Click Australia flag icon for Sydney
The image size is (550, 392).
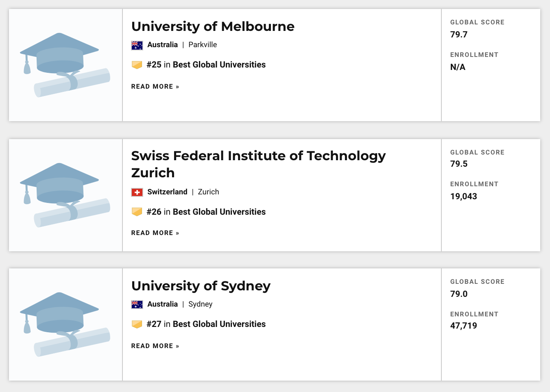click(137, 305)
